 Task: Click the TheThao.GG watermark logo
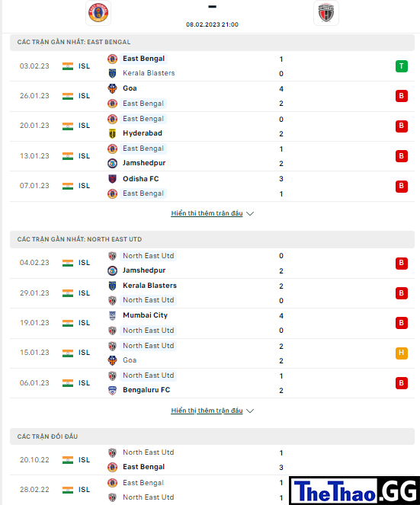click(354, 491)
